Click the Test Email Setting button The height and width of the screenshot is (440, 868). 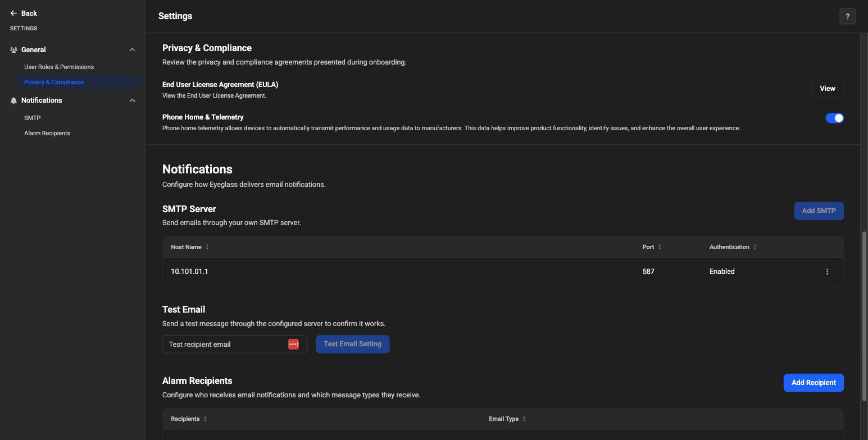tap(352, 344)
